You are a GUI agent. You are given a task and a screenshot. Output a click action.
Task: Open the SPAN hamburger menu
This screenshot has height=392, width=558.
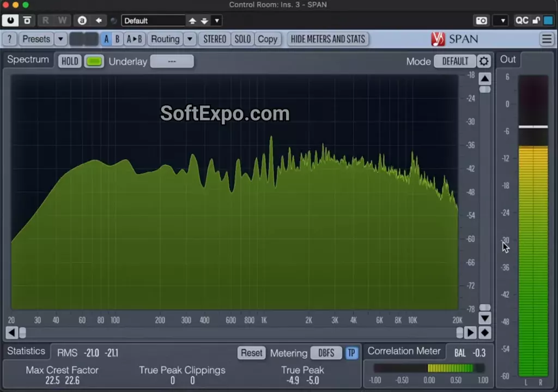[546, 39]
